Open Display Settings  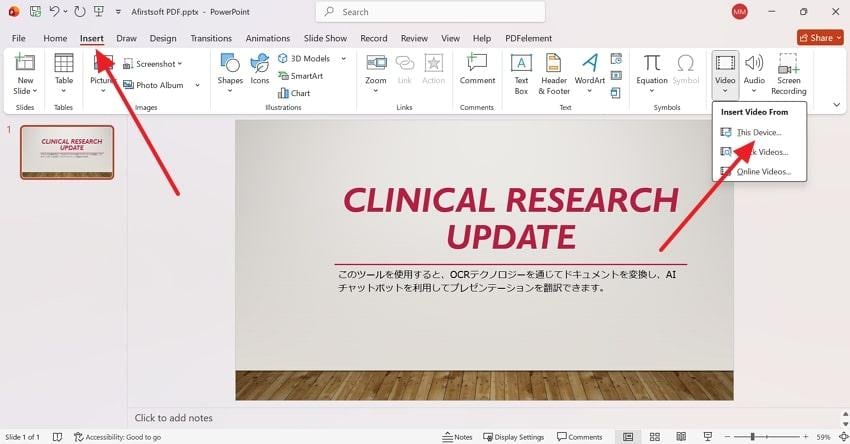(513, 437)
